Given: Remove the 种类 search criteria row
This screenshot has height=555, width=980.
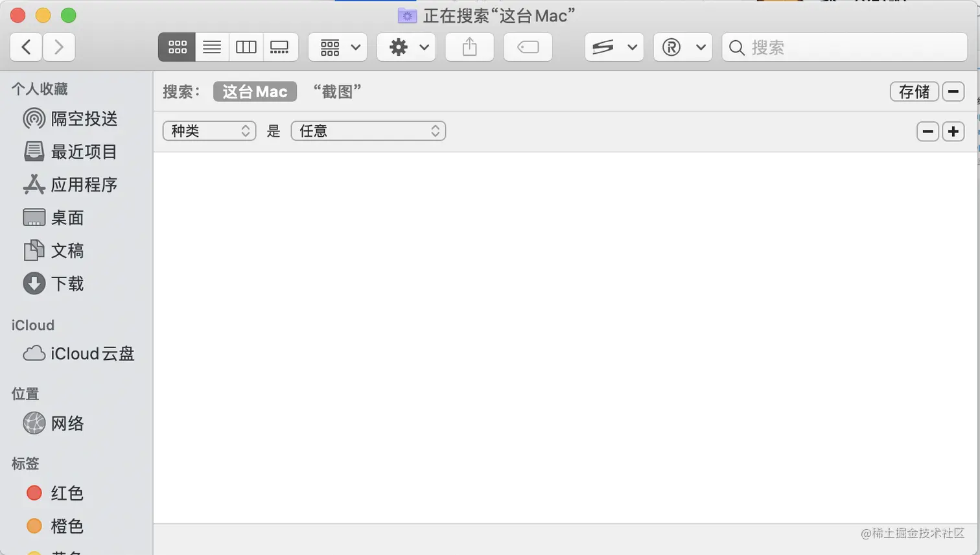Looking at the screenshot, I should [x=928, y=132].
